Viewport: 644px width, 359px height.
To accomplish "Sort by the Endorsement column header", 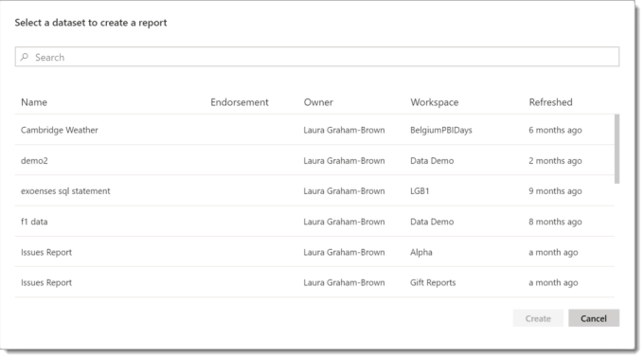I will (240, 102).
